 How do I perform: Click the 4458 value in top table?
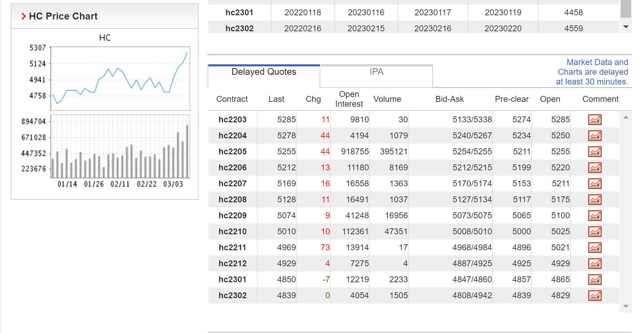click(x=574, y=13)
